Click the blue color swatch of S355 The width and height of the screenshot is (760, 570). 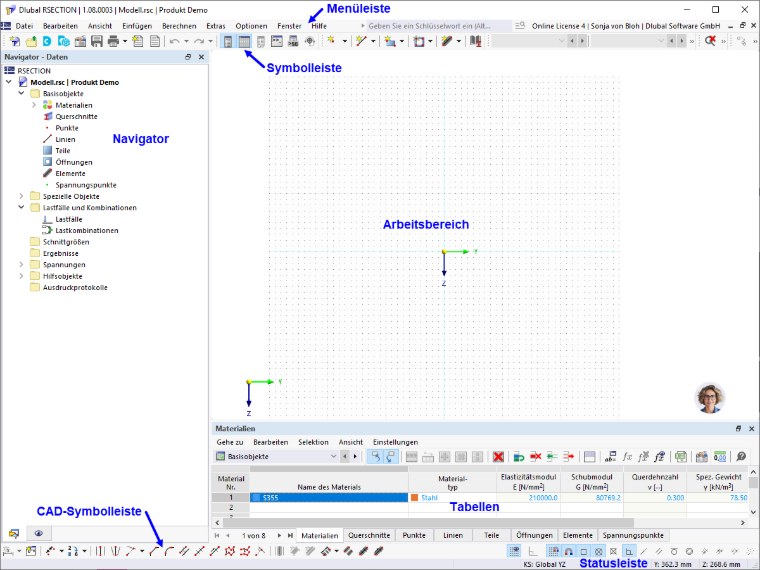click(256, 498)
